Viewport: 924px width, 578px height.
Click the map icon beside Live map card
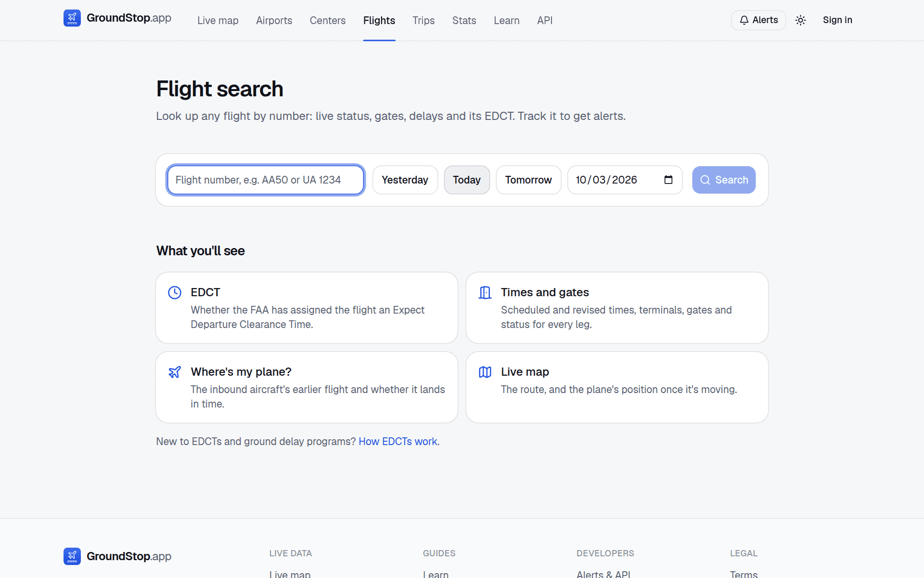[485, 372]
